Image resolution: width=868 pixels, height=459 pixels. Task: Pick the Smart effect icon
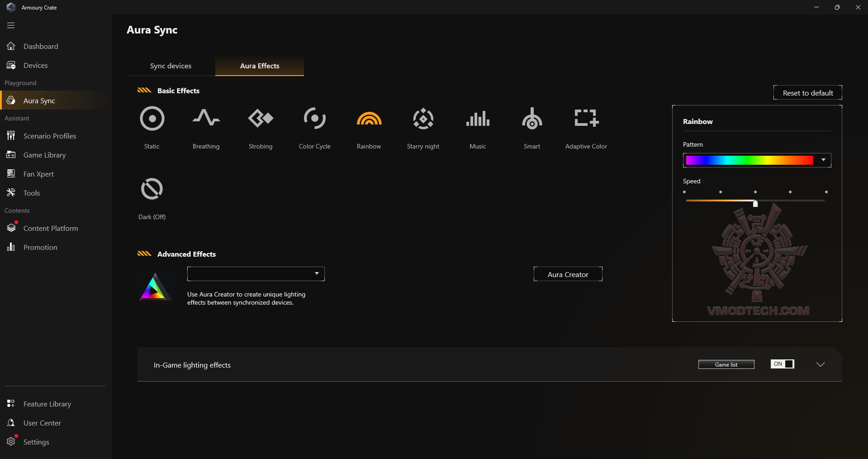532,119
